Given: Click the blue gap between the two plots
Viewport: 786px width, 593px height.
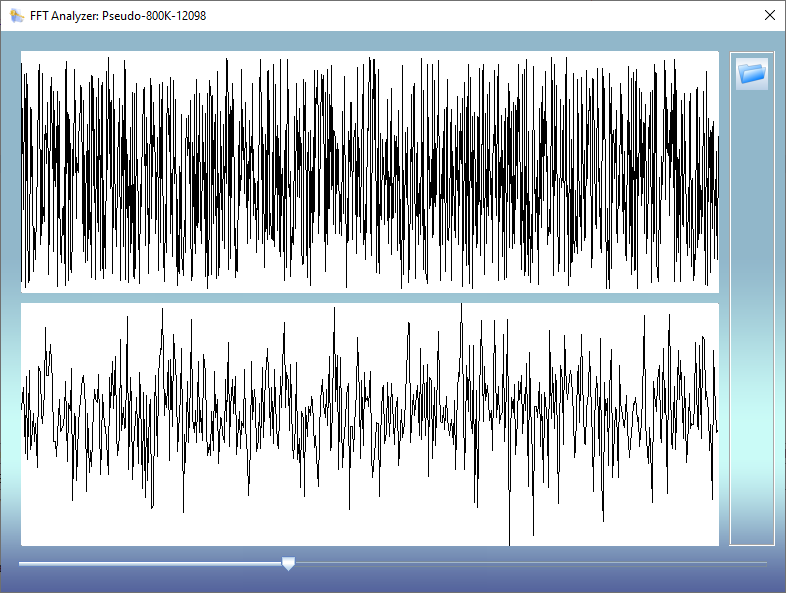Looking at the screenshot, I should point(370,298).
